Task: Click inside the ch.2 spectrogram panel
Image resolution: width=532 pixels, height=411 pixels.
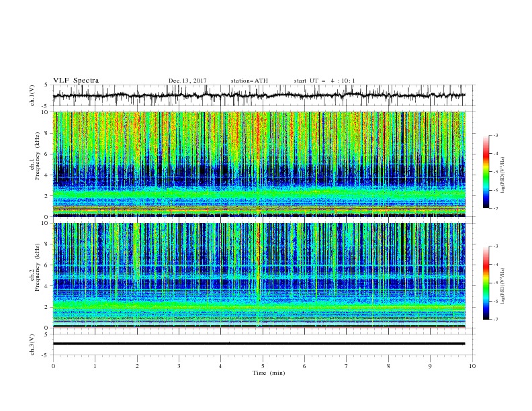Action: (x=259, y=275)
